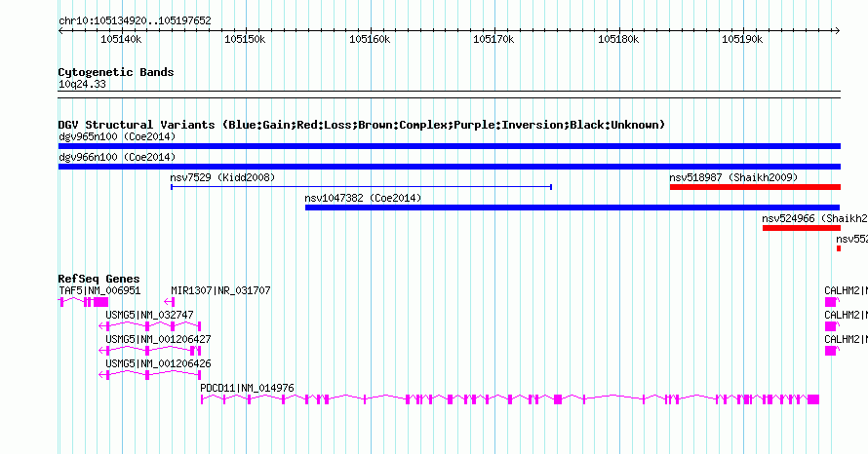Select the USMG5 NM_001206426 transcript glyph
This screenshot has width=868, height=454.
pos(149,375)
